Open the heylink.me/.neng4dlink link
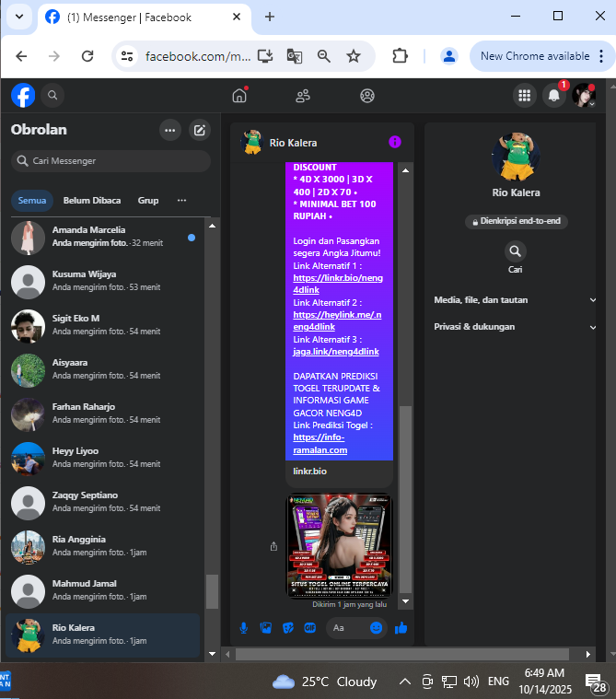Image resolution: width=616 pixels, height=699 pixels. point(337,320)
